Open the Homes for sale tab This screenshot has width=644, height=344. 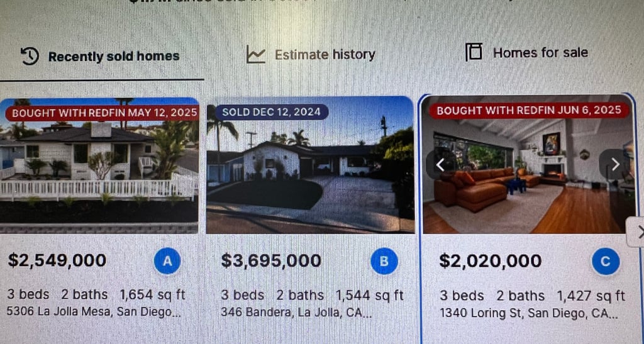[540, 53]
